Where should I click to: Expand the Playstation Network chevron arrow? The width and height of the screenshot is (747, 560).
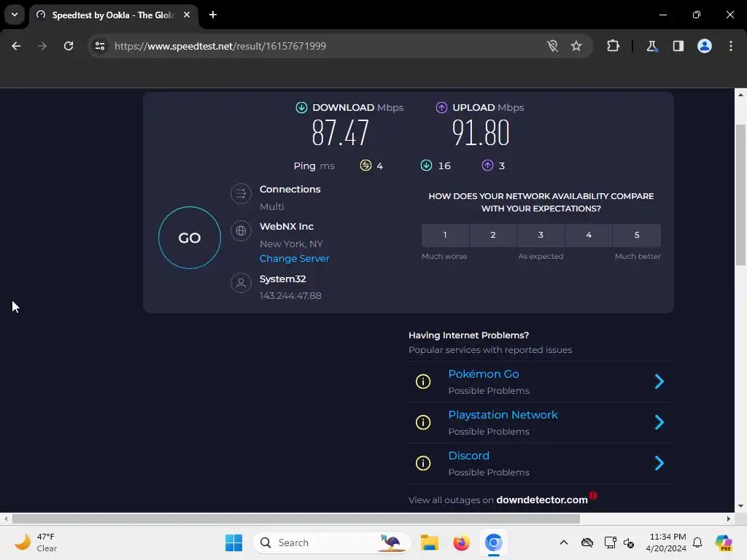(659, 422)
